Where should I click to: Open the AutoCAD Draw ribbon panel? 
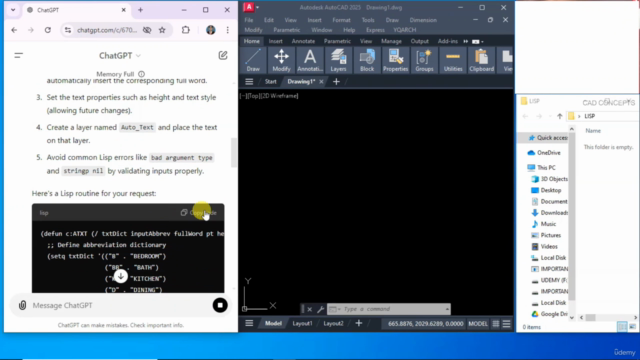(x=253, y=60)
